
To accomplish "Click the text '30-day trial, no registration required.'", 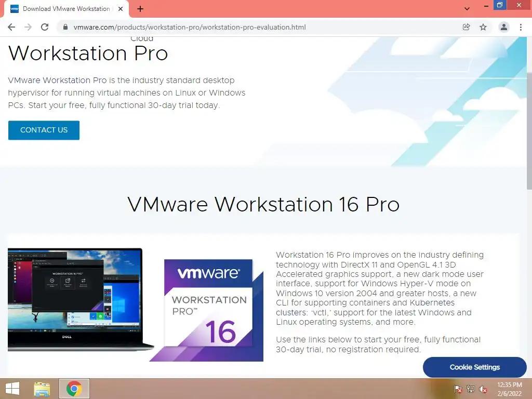I will click(x=348, y=349).
